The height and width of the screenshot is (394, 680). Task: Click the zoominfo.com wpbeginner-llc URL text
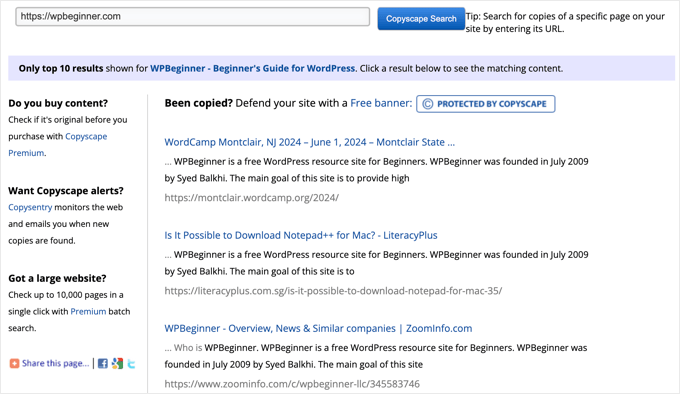[x=292, y=384]
